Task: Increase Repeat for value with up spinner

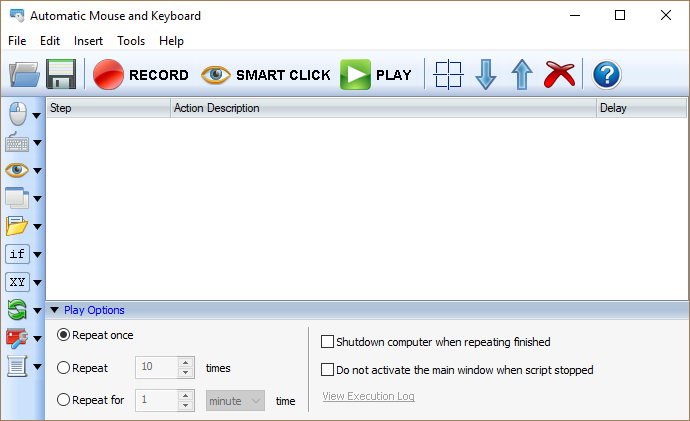Action: pos(186,395)
